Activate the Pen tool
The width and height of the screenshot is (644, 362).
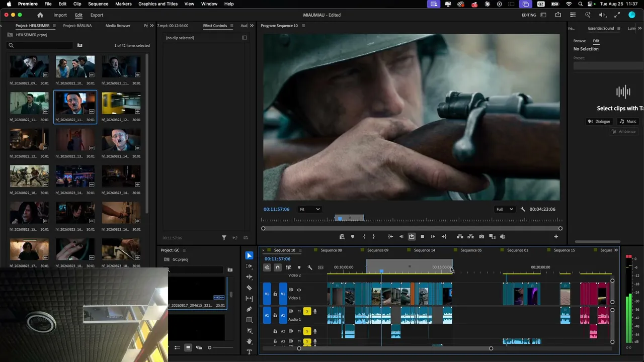click(x=249, y=309)
